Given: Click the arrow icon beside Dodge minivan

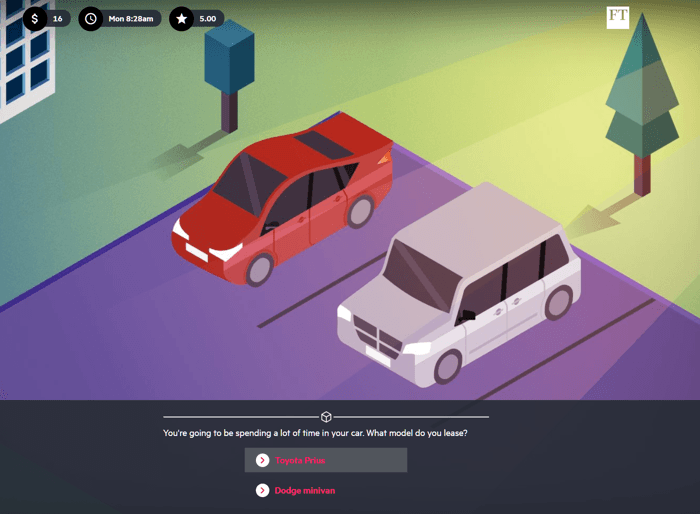Looking at the screenshot, I should 262,490.
